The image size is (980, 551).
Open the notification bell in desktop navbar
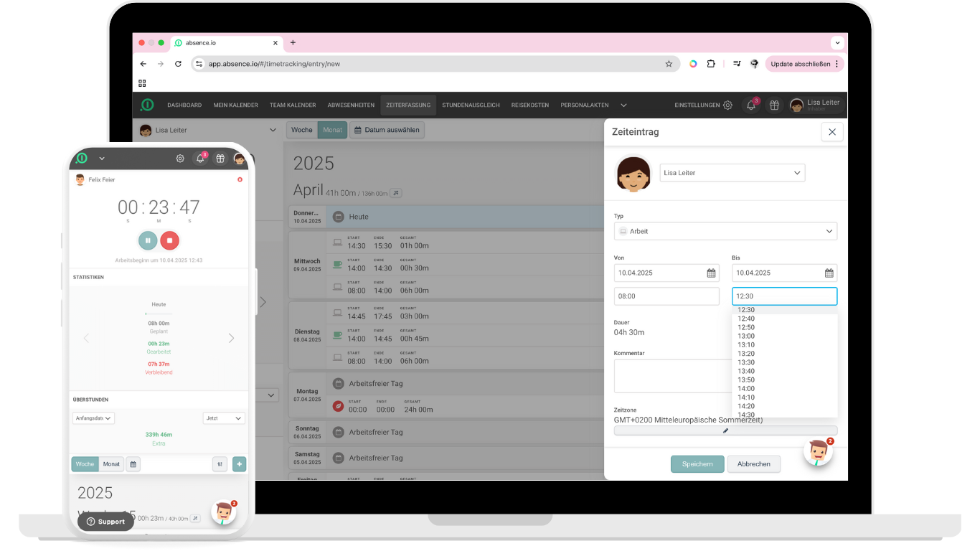tap(751, 105)
